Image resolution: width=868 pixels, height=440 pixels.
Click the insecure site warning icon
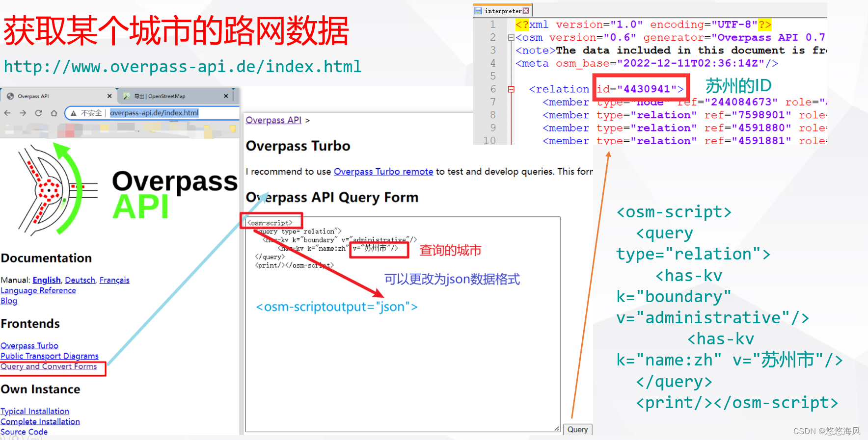pos(74,113)
